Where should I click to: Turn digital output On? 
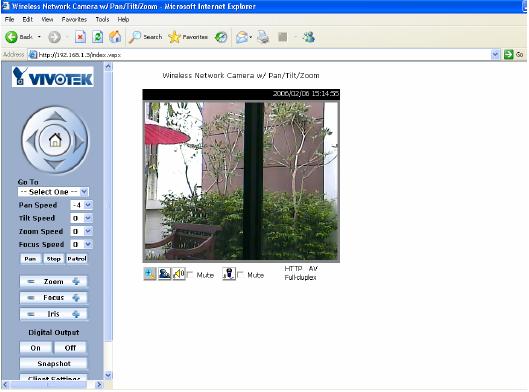[35, 347]
